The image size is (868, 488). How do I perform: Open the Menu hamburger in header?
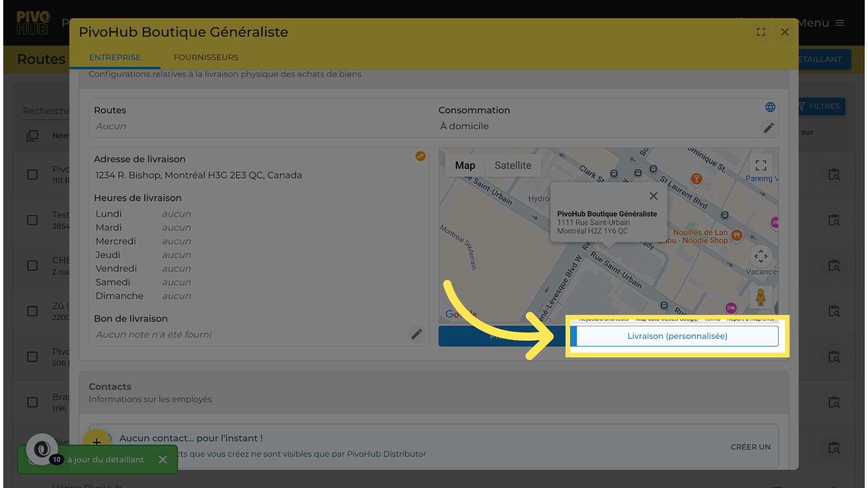point(840,23)
